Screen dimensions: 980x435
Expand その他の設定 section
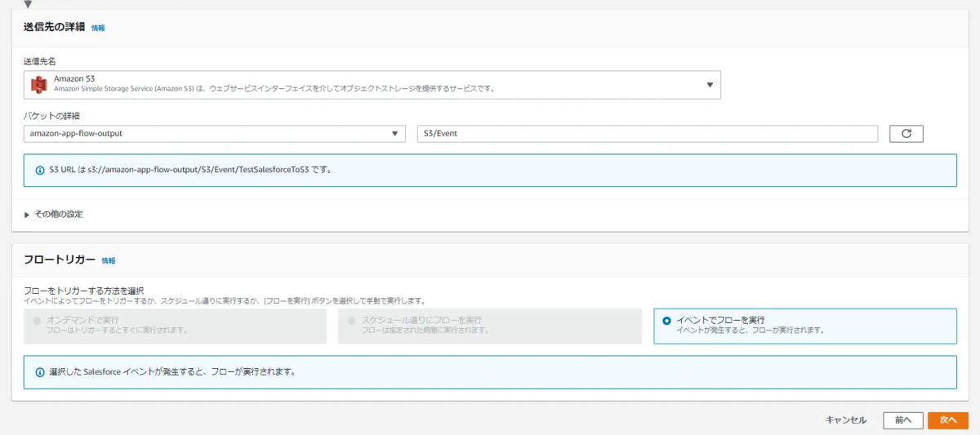tap(54, 215)
